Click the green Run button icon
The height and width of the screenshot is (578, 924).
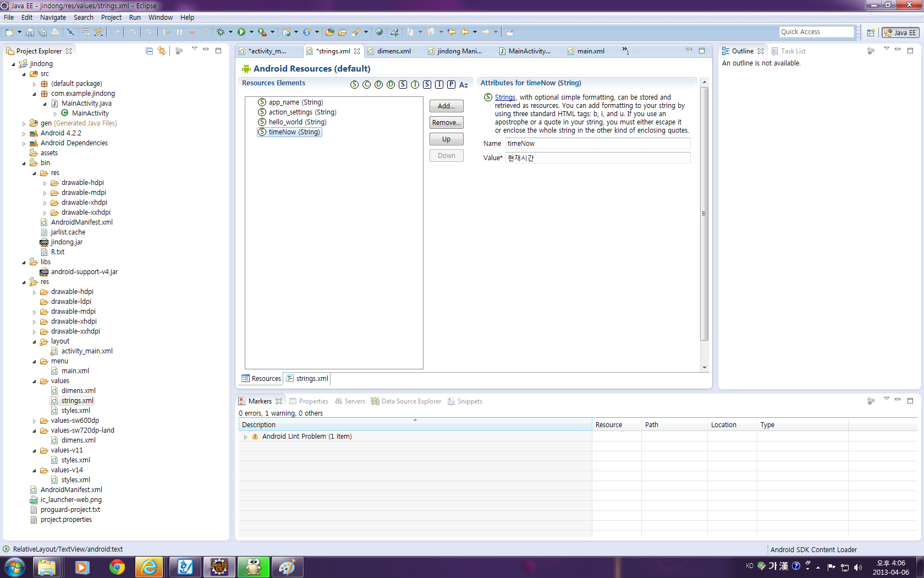(241, 32)
